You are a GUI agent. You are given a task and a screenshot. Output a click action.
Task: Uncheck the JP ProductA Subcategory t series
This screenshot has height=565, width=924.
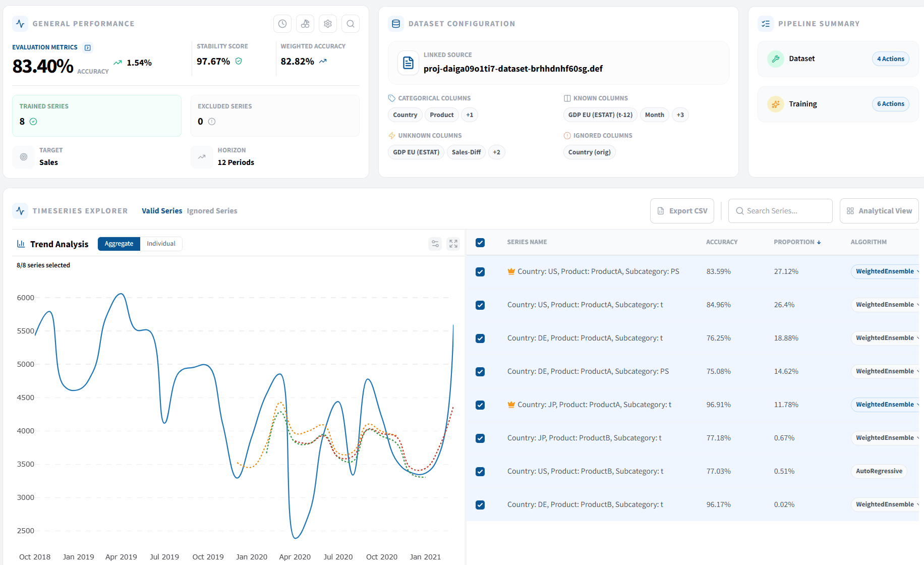pos(480,405)
